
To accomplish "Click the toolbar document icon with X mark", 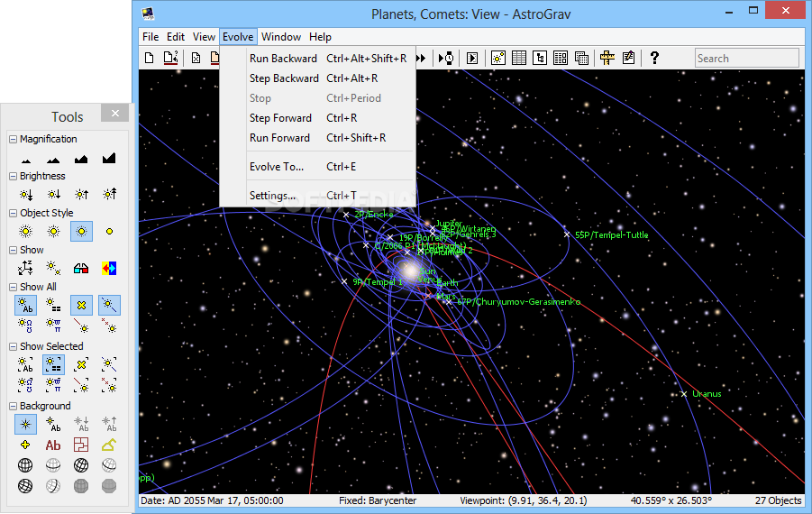I will (196, 58).
